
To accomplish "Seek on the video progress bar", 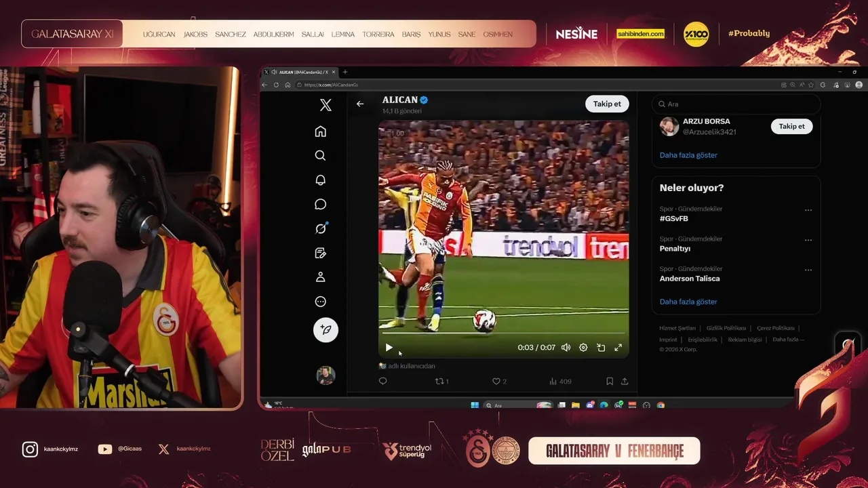I will coord(503,333).
